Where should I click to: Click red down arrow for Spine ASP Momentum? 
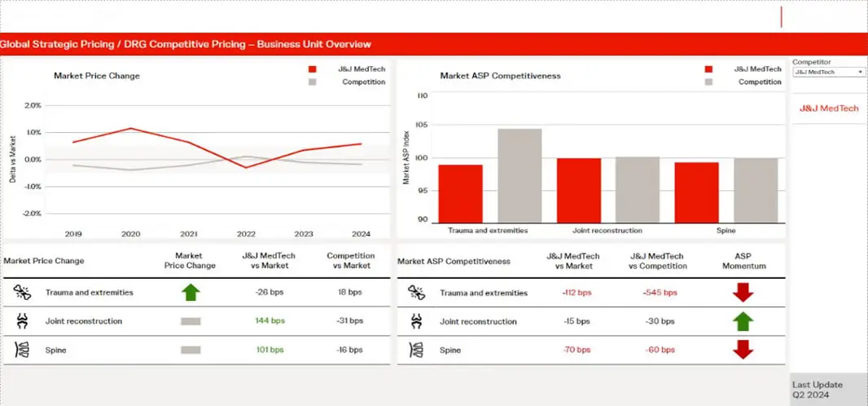(743, 350)
